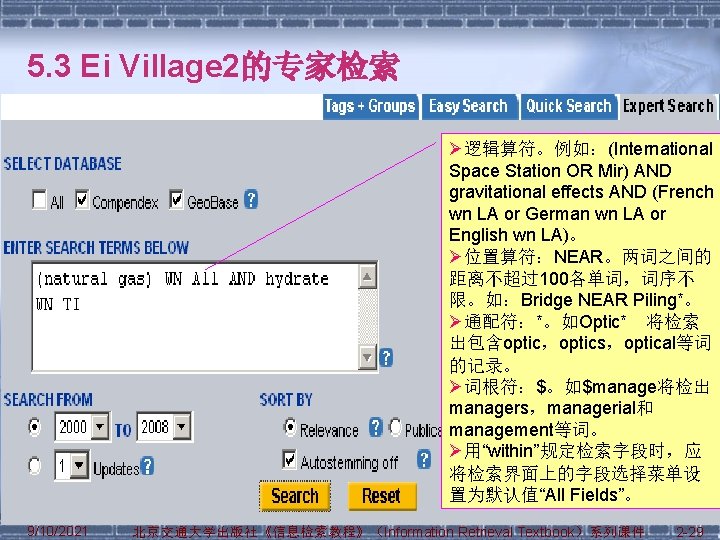Toggle the Autostemming off checkbox
Screen dimensions: 720x540
(289, 460)
